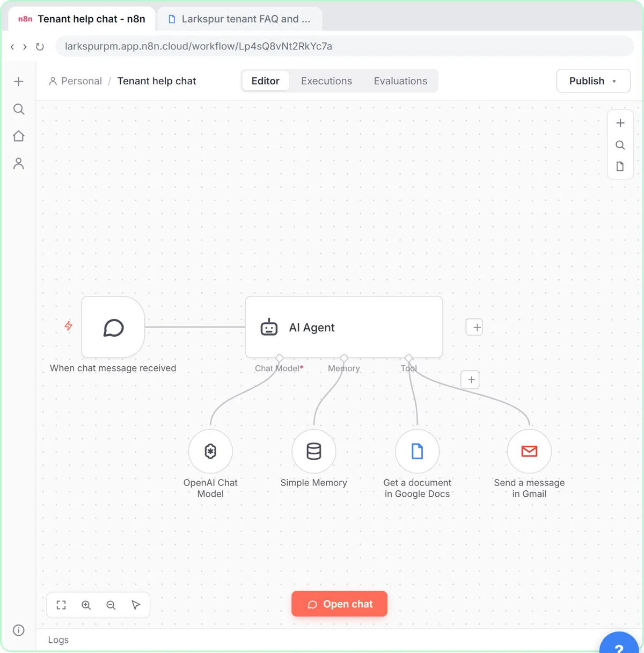Click the Send a message in Gmail label
This screenshot has height=653, width=644.
(x=529, y=488)
